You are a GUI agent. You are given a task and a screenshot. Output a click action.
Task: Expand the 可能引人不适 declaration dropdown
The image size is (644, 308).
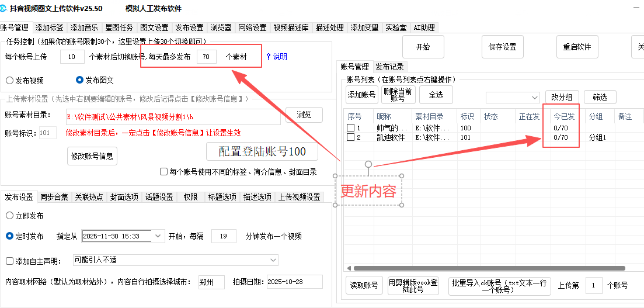point(273,260)
